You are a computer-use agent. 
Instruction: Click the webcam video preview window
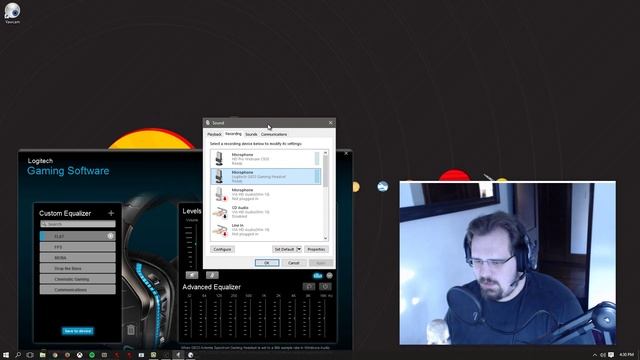(507, 263)
